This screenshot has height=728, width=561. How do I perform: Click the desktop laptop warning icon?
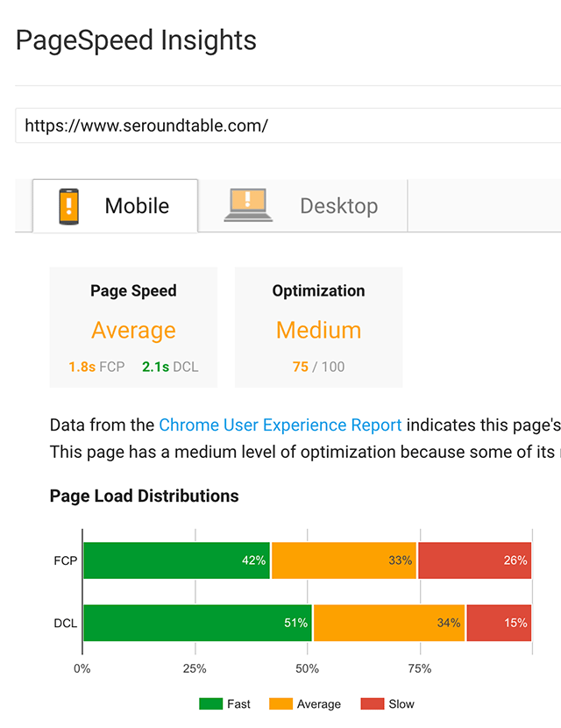coord(248,205)
